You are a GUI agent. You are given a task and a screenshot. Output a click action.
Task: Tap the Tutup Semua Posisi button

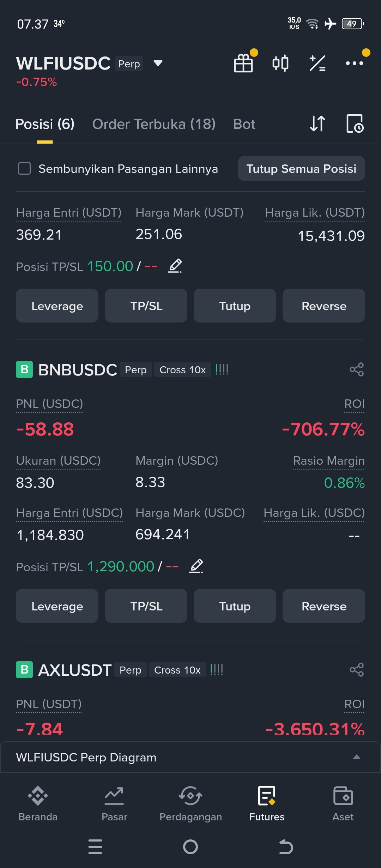[x=301, y=168]
